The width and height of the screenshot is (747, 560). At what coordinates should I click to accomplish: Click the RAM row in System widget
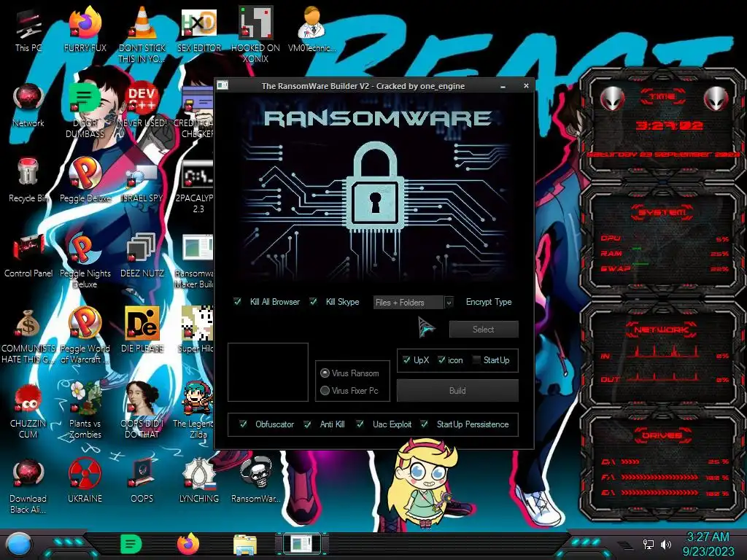pos(665,253)
